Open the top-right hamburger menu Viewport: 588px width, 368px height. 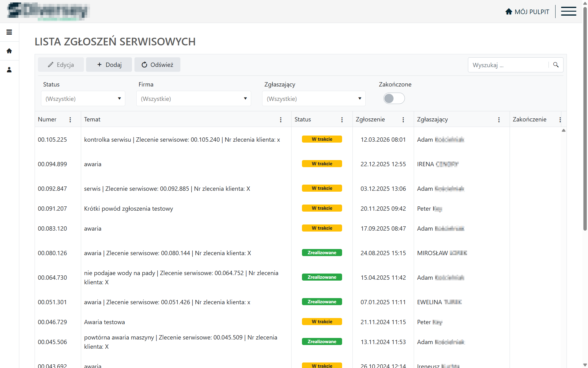click(x=568, y=11)
